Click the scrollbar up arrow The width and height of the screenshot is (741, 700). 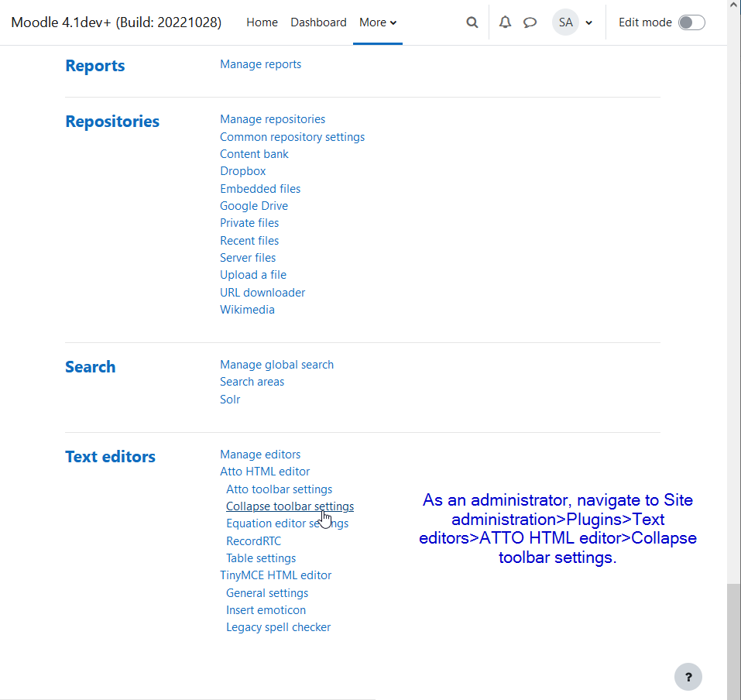click(x=734, y=5)
